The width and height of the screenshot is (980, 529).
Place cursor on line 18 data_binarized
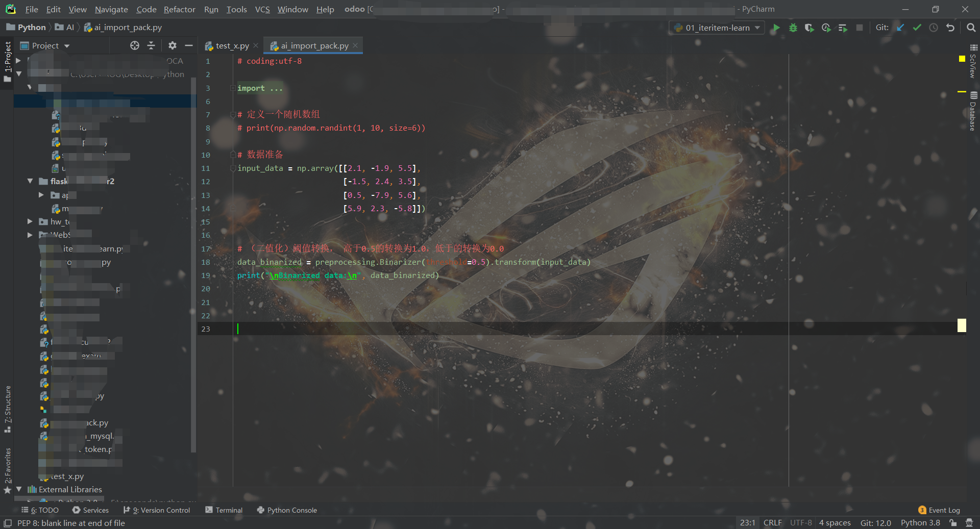pyautogui.click(x=269, y=262)
